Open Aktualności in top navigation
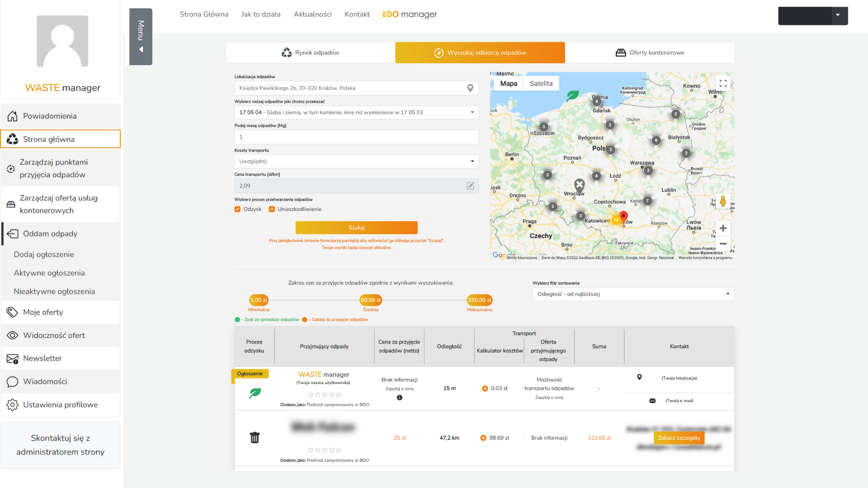This screenshot has width=868, height=488. (312, 14)
